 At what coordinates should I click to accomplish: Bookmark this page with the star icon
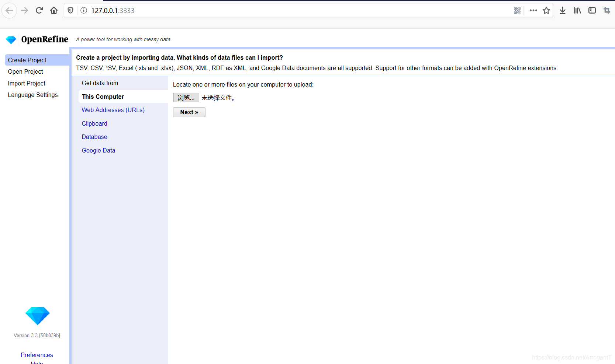tap(546, 10)
